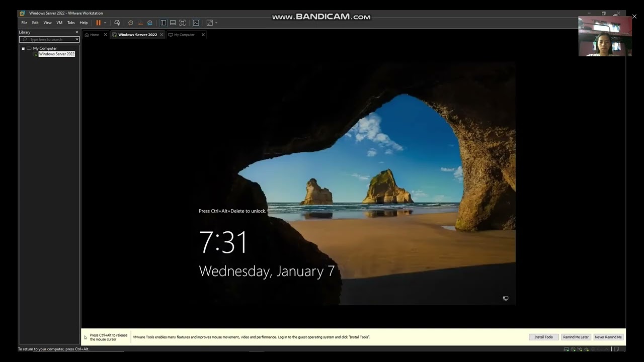Revert the VM to its previous snapshot
644x362 pixels.
coord(140,23)
